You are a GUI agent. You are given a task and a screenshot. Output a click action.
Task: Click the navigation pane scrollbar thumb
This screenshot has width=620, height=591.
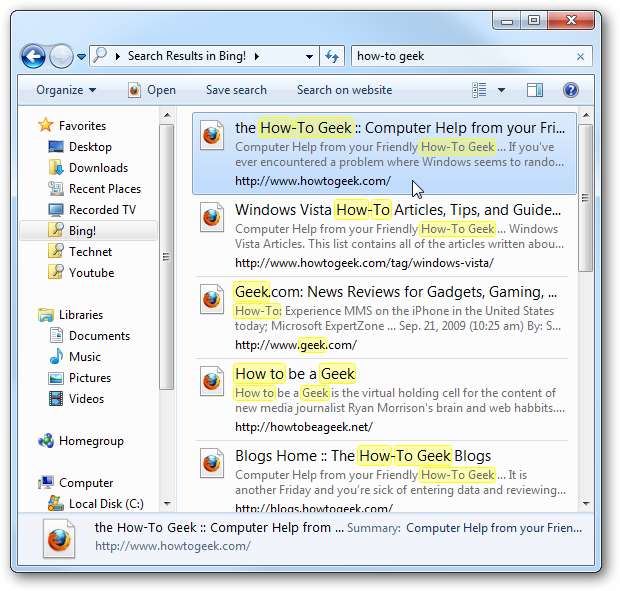tap(166, 257)
